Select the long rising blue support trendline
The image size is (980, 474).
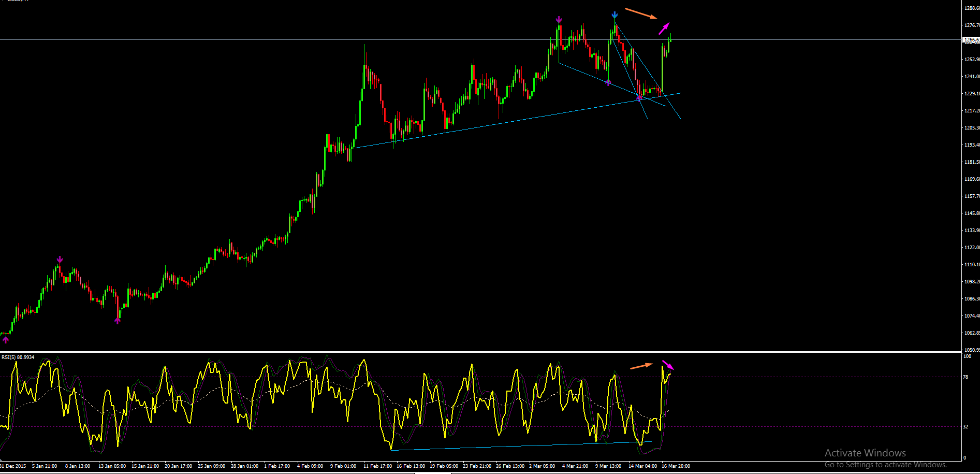[x=518, y=120]
